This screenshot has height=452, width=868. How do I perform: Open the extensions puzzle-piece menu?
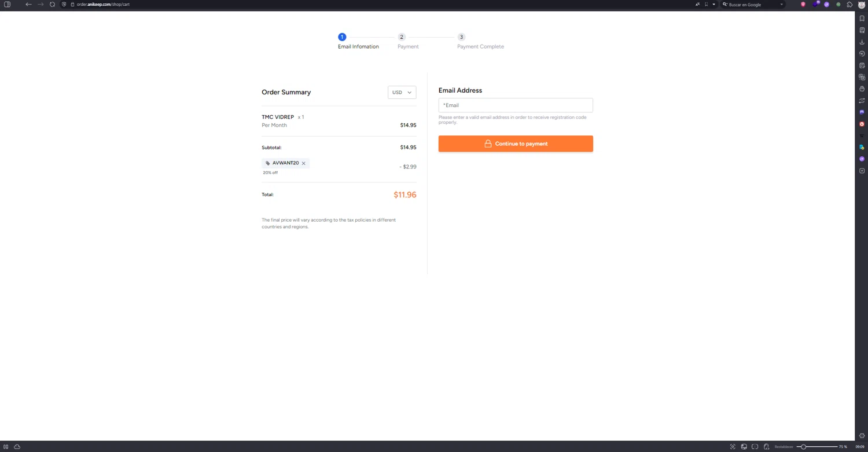[x=849, y=4]
